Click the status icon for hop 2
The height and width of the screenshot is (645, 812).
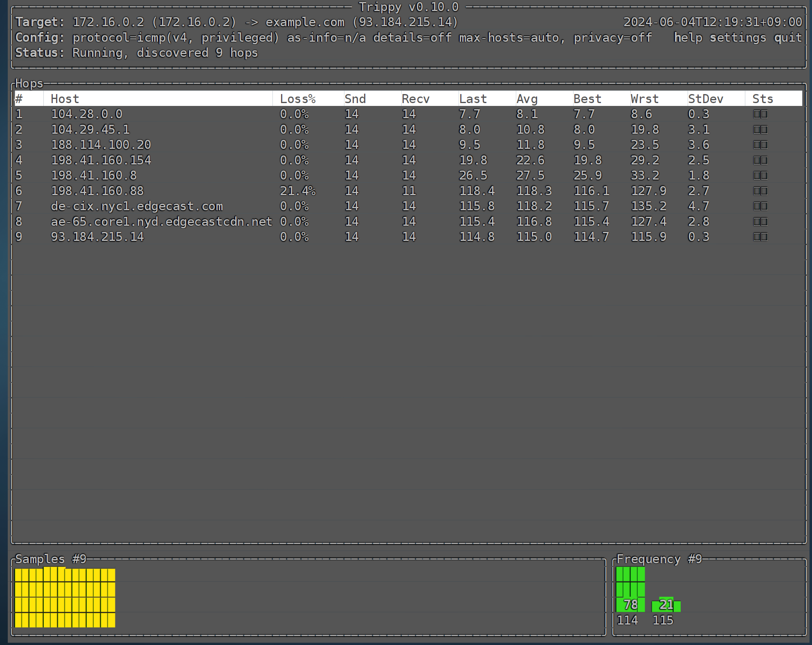click(760, 130)
